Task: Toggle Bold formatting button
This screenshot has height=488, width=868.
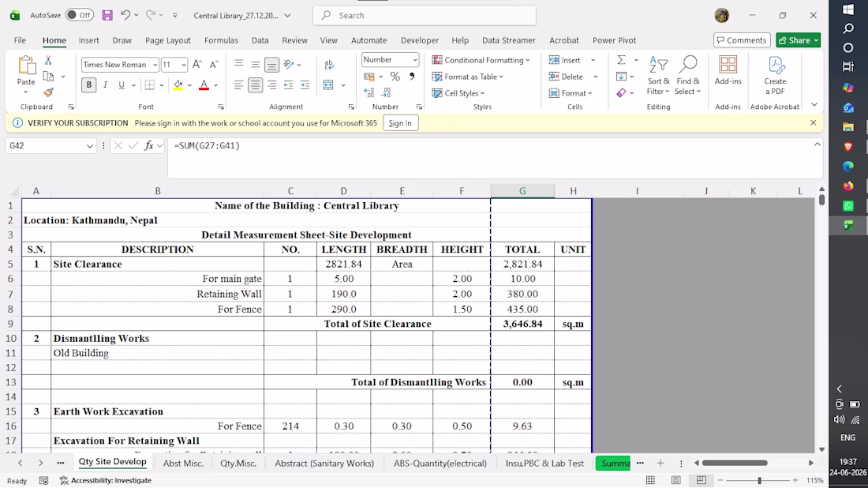Action: click(x=88, y=84)
